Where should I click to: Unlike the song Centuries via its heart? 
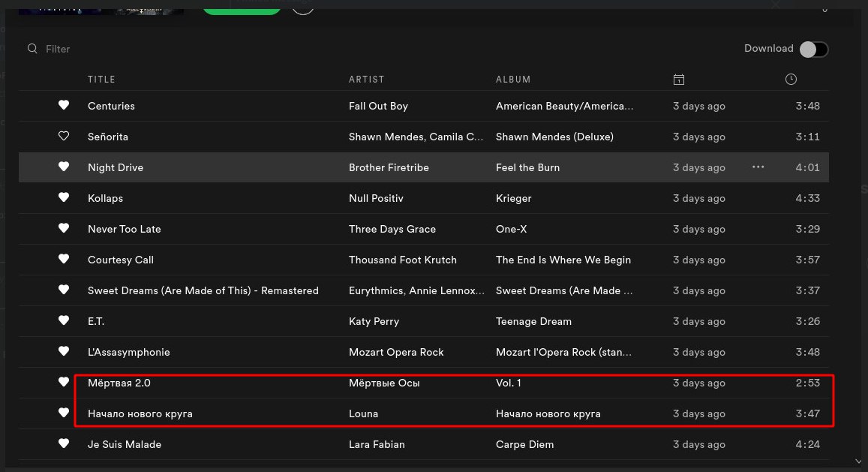[64, 105]
